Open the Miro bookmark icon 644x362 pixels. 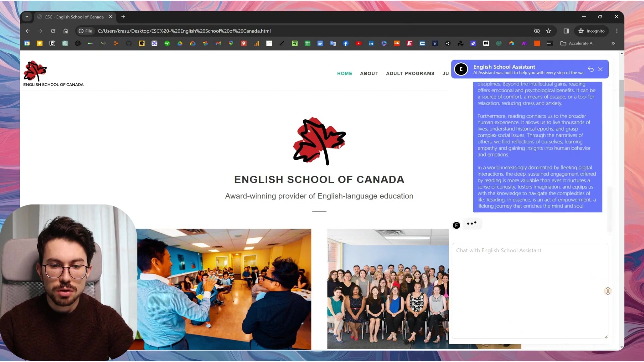coord(142,43)
